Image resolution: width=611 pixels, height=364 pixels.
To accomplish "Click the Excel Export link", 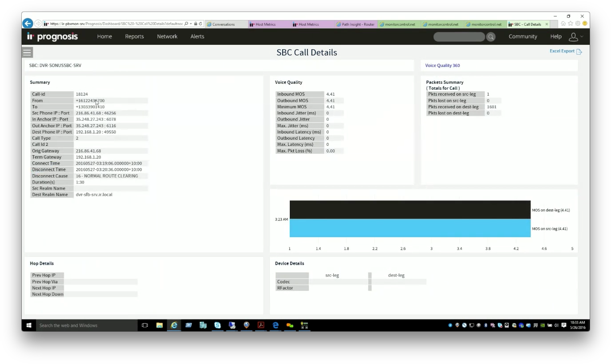I will pos(562,51).
